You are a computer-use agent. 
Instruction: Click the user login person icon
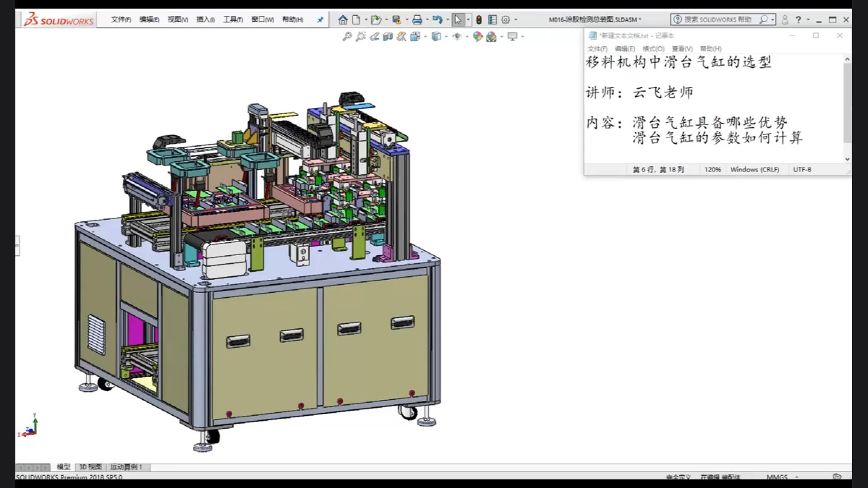(x=785, y=19)
